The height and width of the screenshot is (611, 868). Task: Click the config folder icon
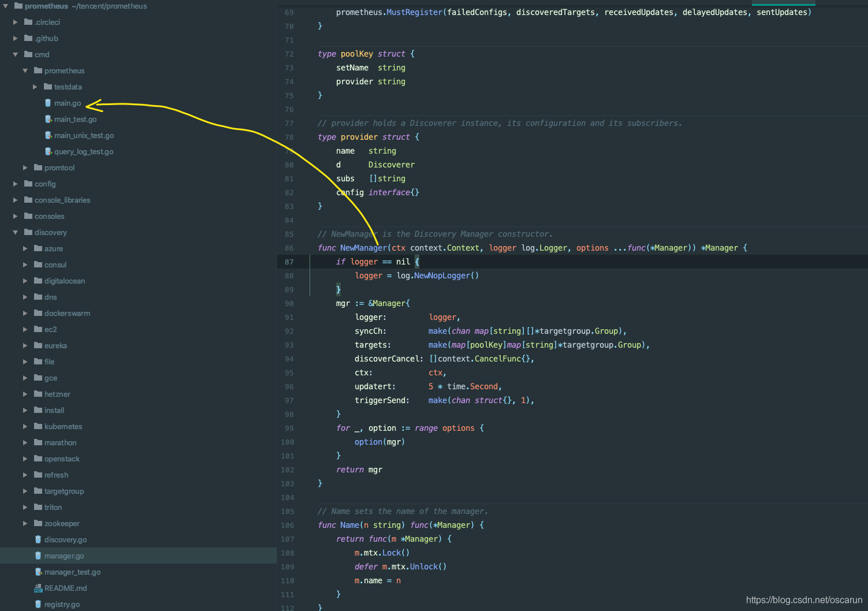pyautogui.click(x=28, y=184)
